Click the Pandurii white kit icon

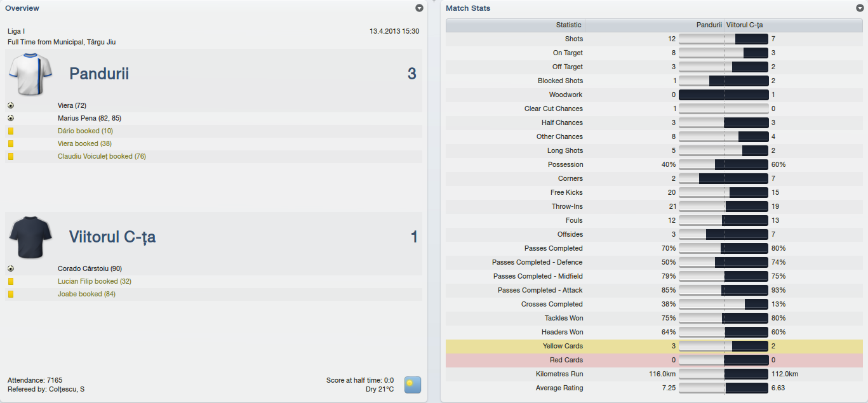pyautogui.click(x=30, y=74)
